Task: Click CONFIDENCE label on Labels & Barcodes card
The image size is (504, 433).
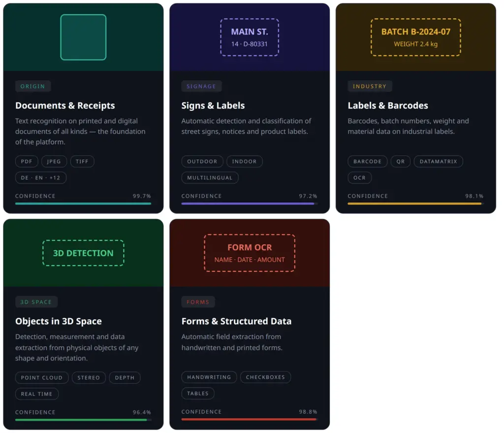Action: 368,196
